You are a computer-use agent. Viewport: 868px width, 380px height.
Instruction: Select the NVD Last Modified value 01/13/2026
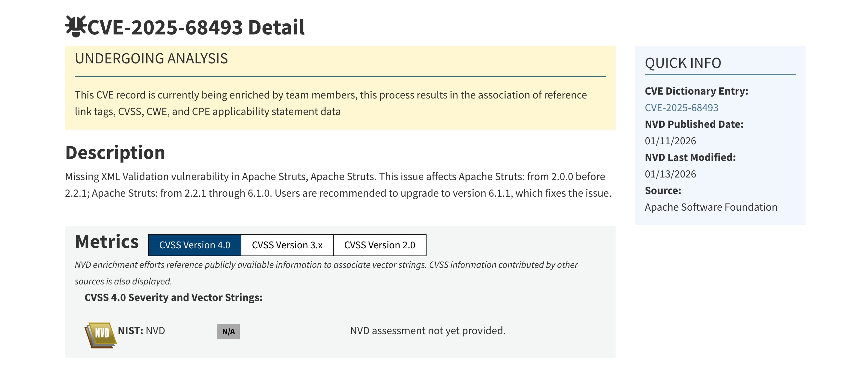click(670, 174)
